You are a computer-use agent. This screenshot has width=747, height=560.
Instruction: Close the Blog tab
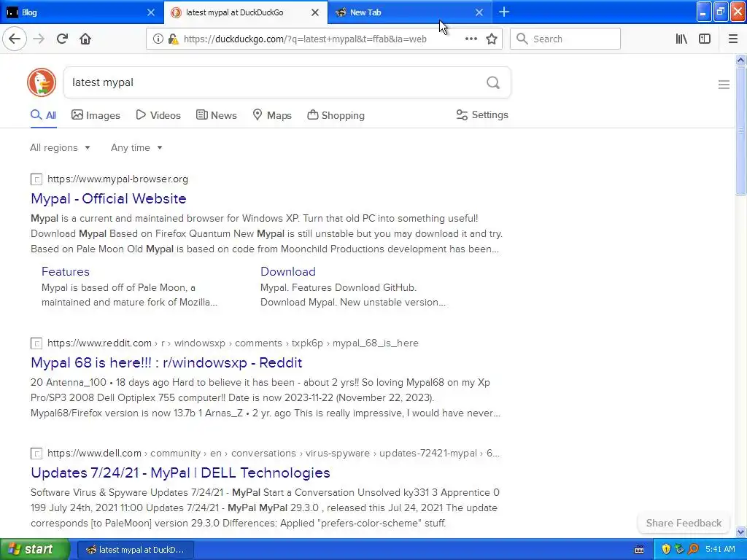click(150, 12)
